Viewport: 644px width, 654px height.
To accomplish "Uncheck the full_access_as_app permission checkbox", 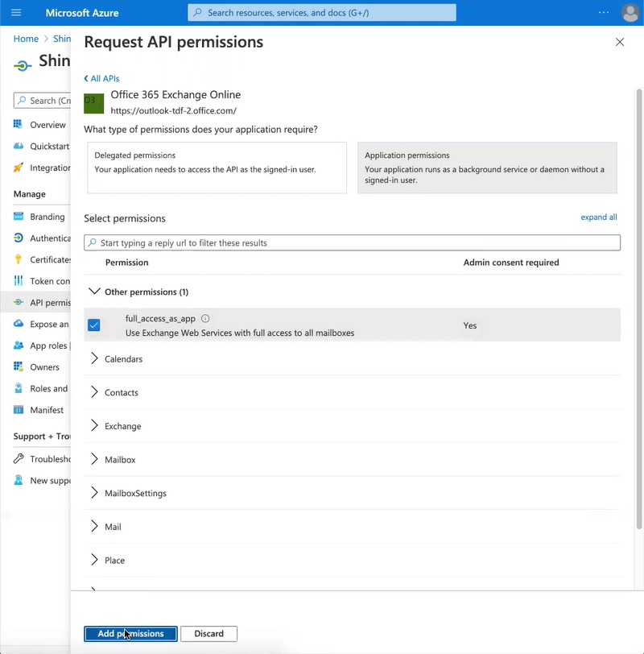I will 94,325.
